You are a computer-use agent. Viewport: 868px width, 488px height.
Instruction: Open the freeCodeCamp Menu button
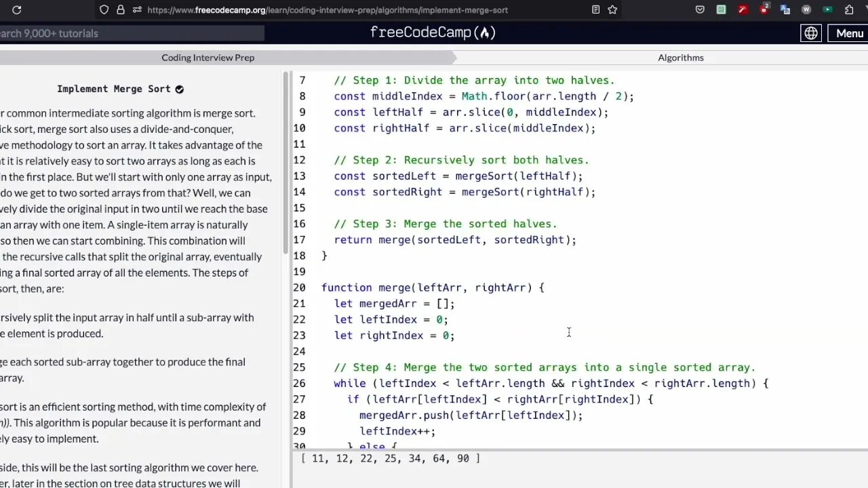click(x=849, y=33)
